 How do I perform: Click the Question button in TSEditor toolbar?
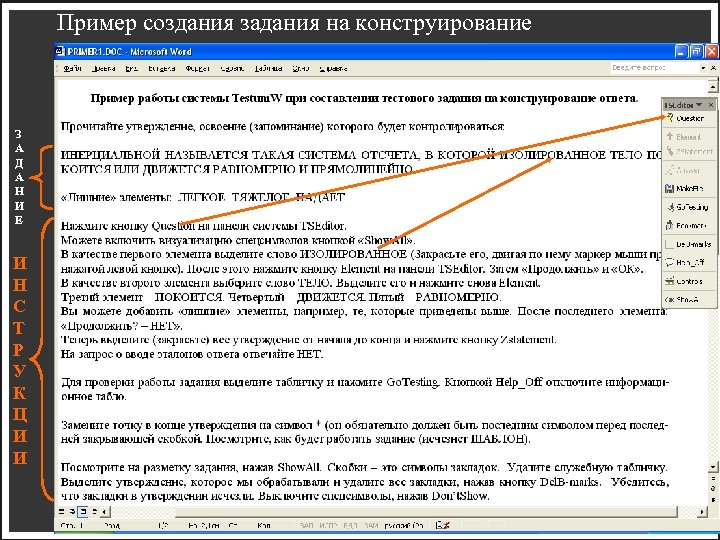coord(686,118)
